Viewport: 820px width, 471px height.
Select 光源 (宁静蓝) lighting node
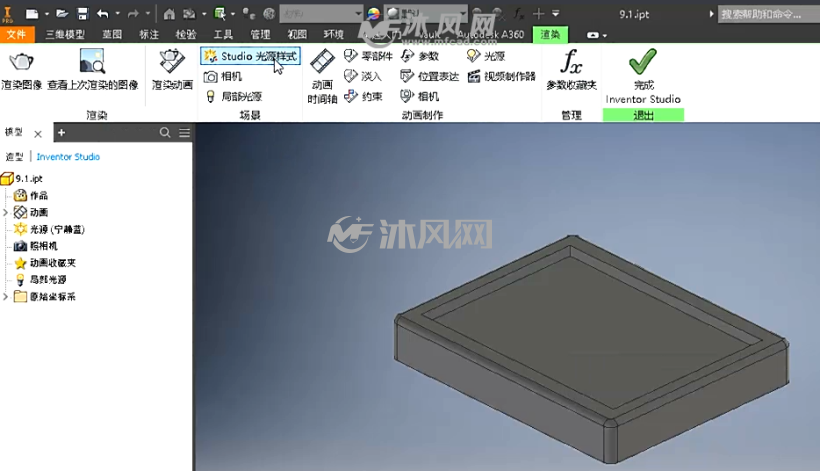tap(49, 229)
